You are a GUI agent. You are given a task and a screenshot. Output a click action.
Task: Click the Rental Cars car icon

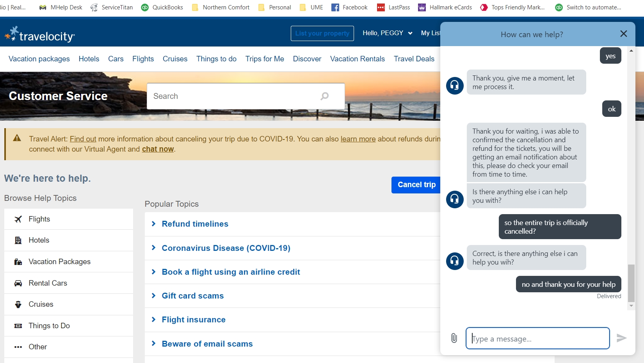tap(18, 283)
